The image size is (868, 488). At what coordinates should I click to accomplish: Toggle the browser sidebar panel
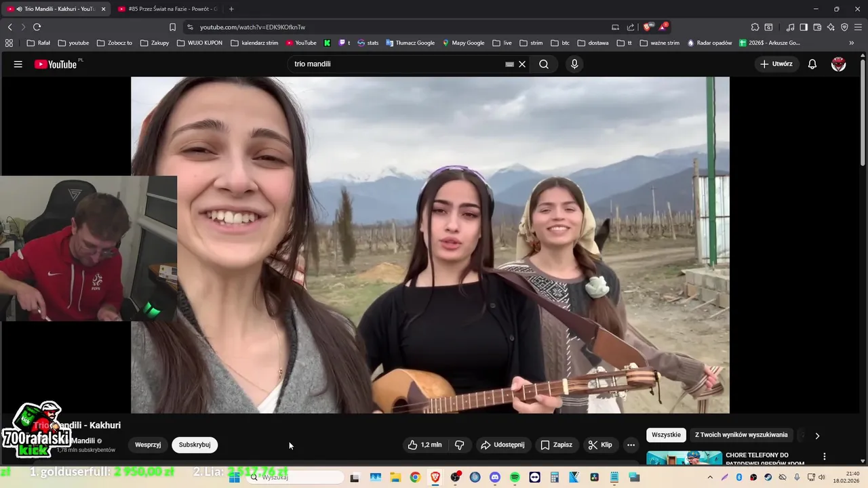(x=804, y=27)
